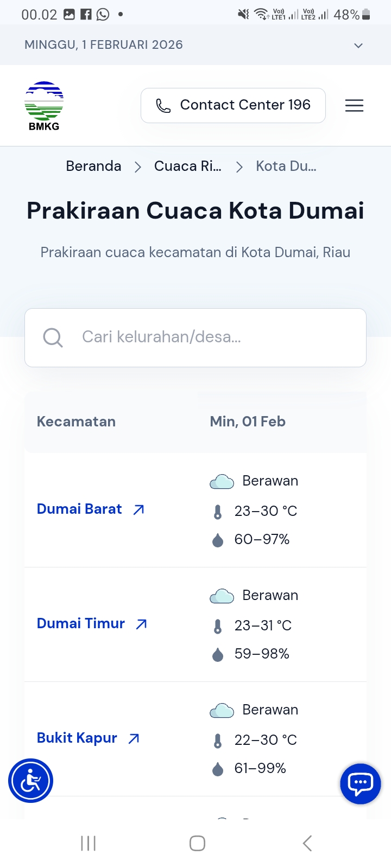Click arrow icon beside Dumai Barat
This screenshot has height=868, width=391.
tap(139, 509)
